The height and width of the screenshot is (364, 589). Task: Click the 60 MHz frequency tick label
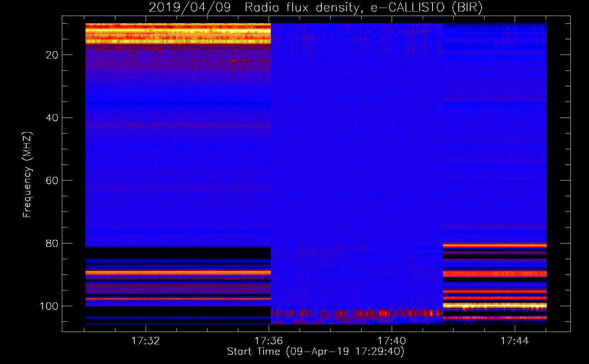coord(52,181)
